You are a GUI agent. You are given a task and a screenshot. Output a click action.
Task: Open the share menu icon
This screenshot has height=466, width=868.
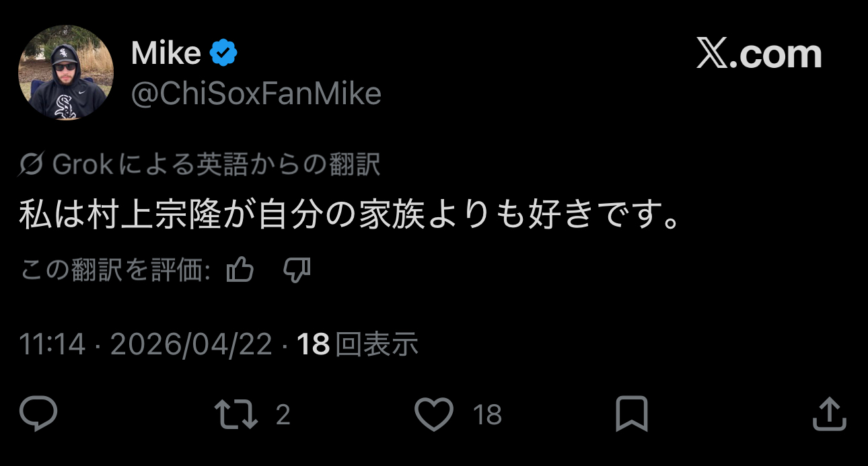point(828,414)
